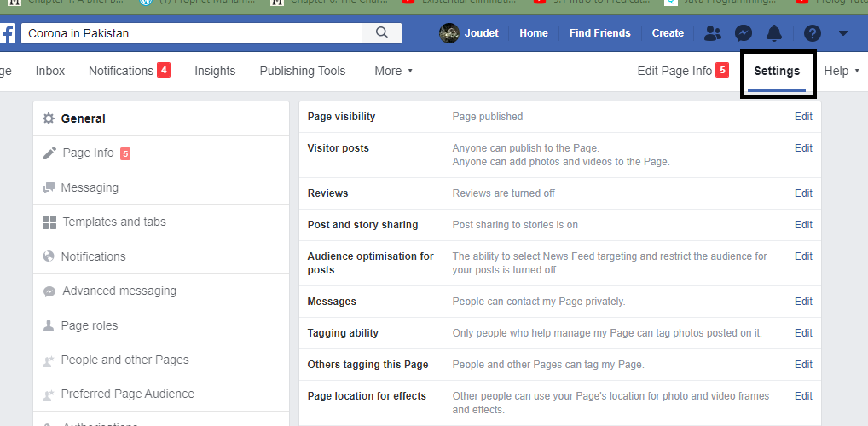Select the Settings tab

click(777, 71)
